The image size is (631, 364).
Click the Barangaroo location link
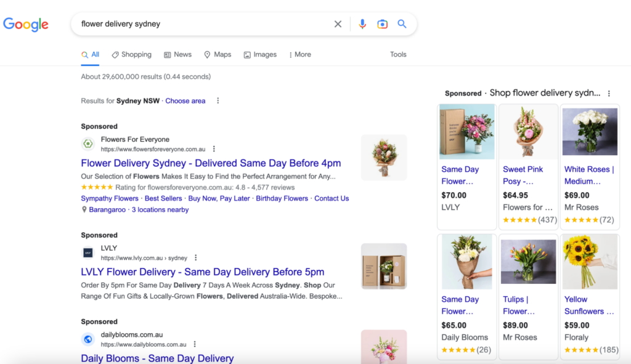(107, 209)
